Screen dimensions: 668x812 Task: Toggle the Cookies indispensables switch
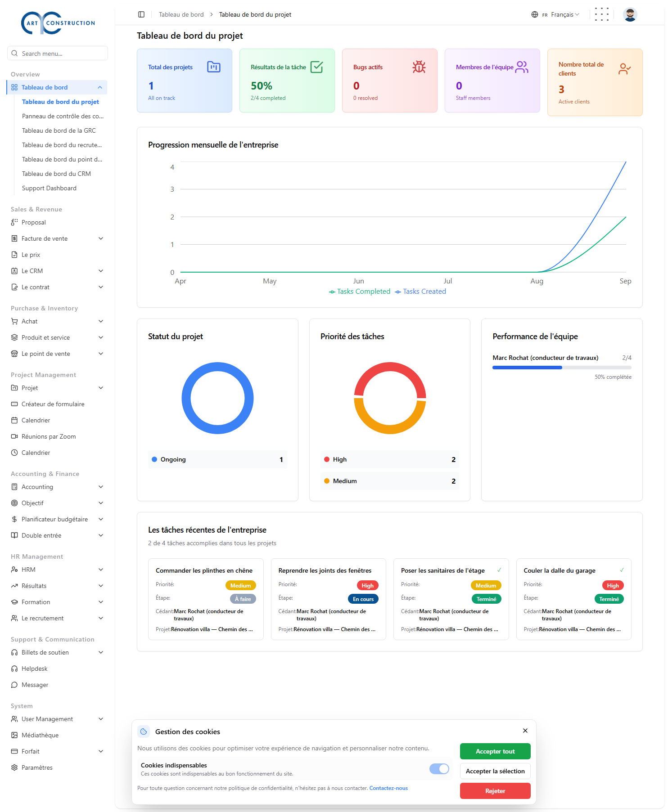439,769
